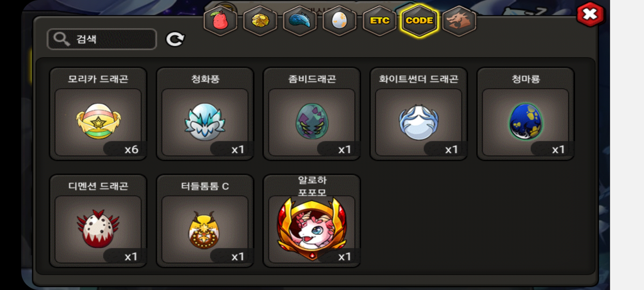Select the 터들톰톰 C egg item
The image size is (644, 290).
(x=205, y=221)
